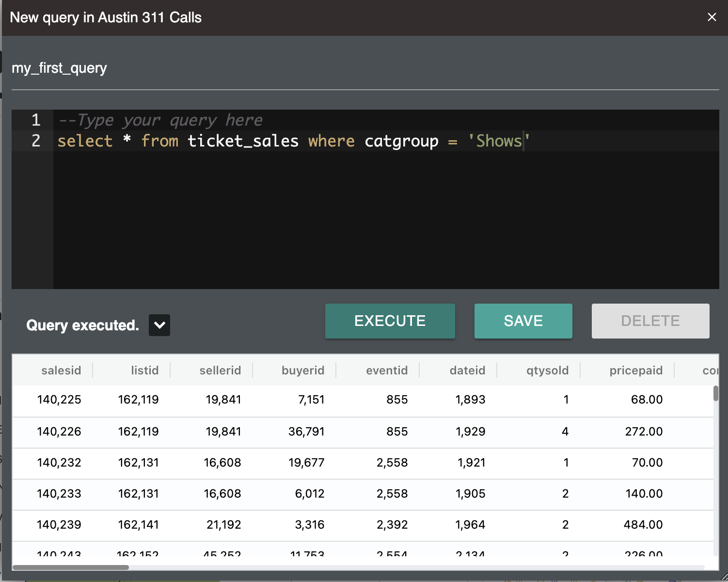
Task: Save the query my_first_query
Action: [x=523, y=321]
